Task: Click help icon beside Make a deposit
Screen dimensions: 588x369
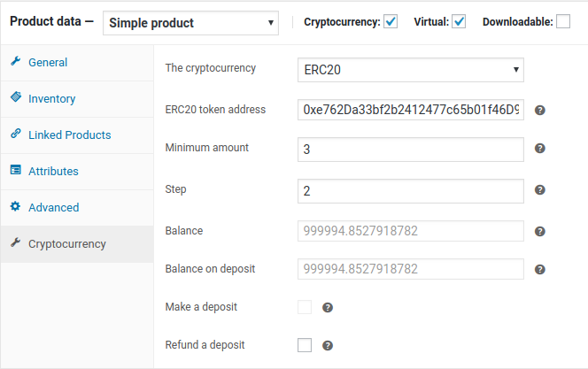Action: tap(328, 308)
